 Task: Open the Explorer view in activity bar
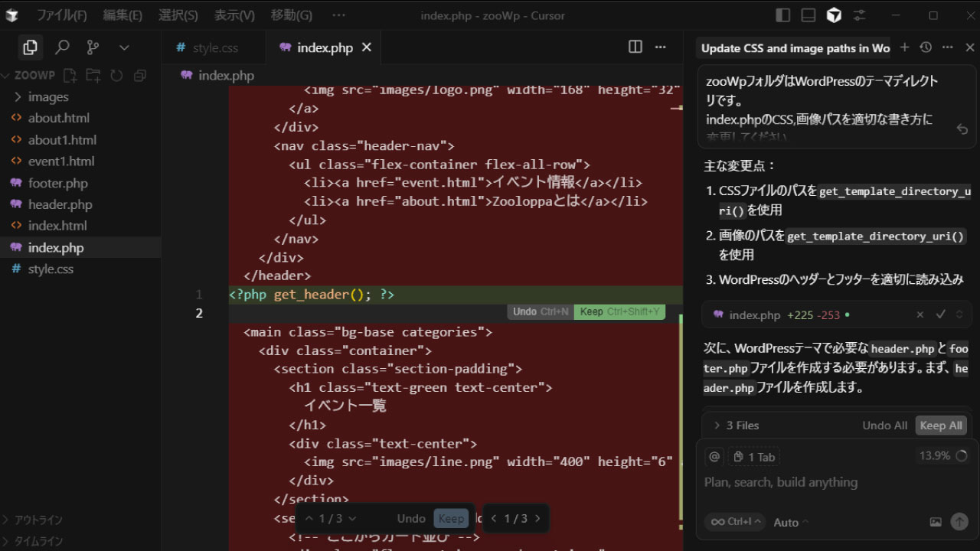31,47
